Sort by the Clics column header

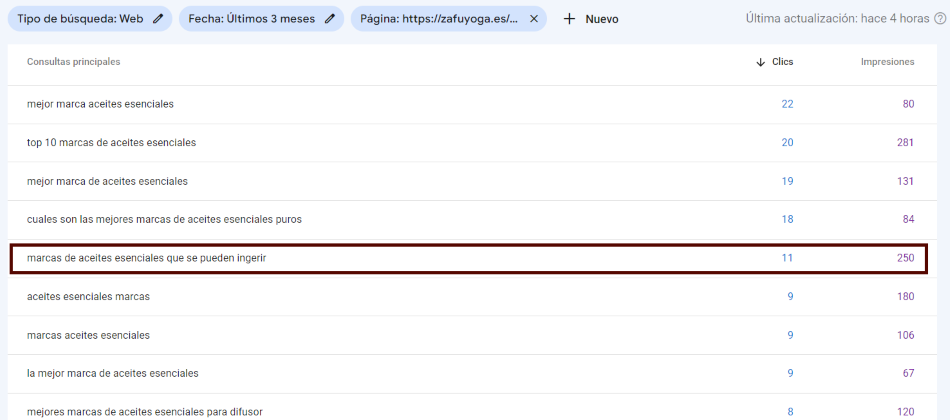coord(782,62)
